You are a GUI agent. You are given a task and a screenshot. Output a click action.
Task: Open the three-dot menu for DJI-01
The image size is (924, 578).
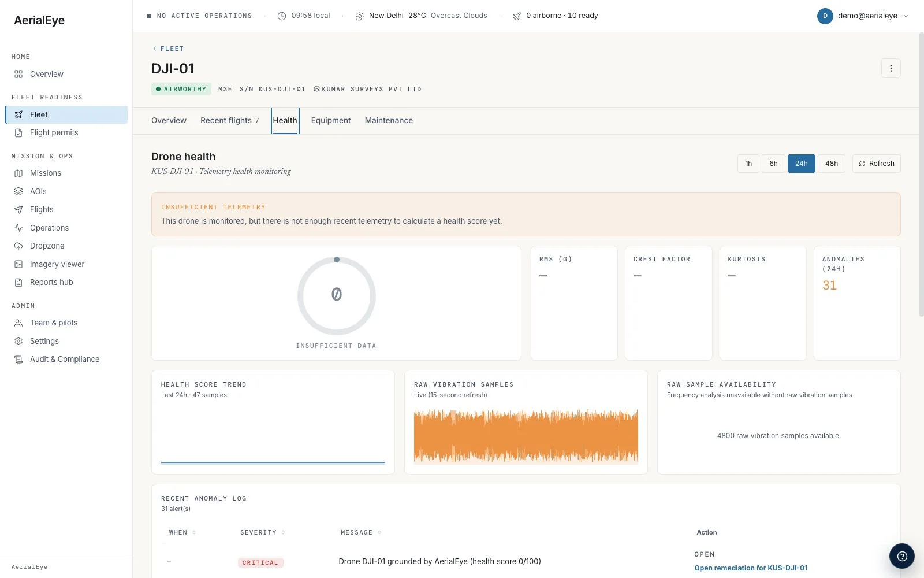pos(891,68)
